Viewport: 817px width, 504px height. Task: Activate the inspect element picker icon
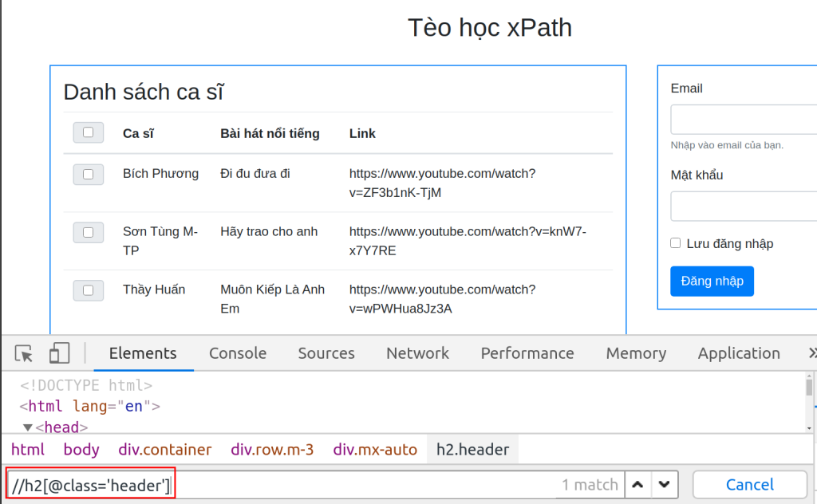[x=24, y=353]
